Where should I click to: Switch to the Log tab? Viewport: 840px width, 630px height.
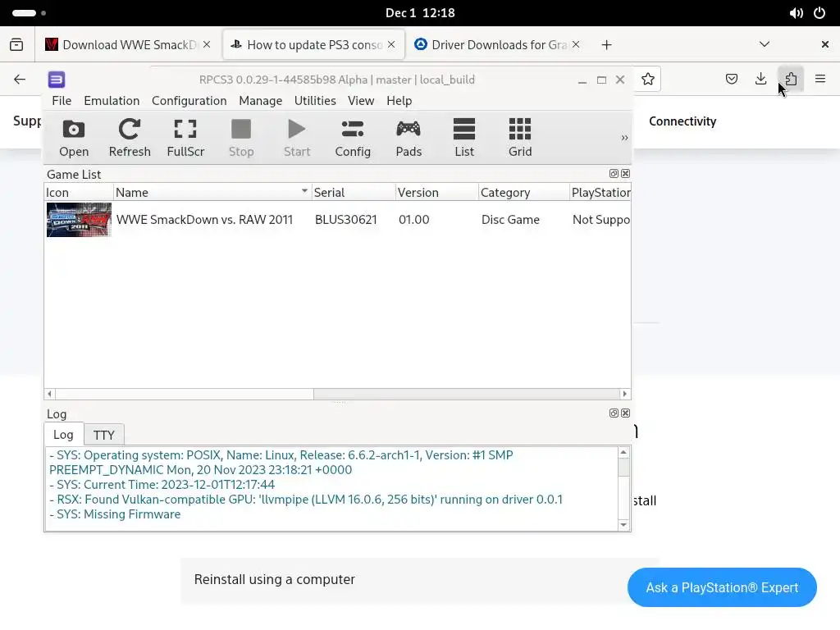pos(63,435)
